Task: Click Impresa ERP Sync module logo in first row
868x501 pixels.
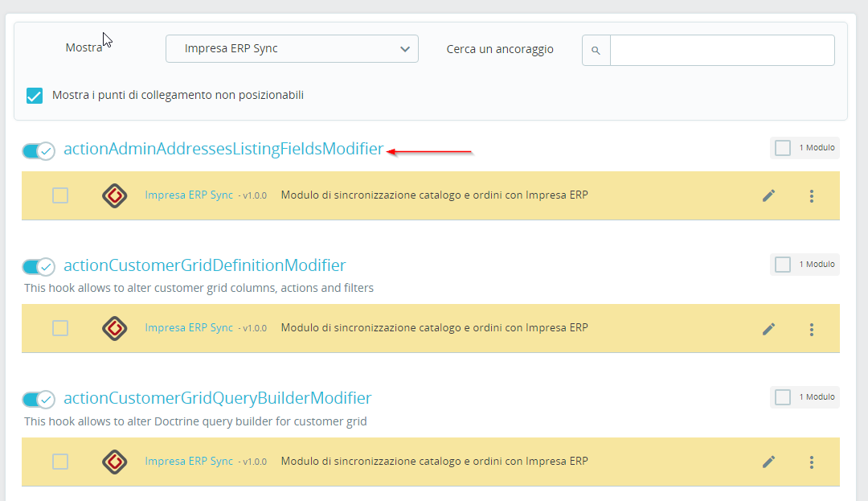Action: [x=115, y=195]
